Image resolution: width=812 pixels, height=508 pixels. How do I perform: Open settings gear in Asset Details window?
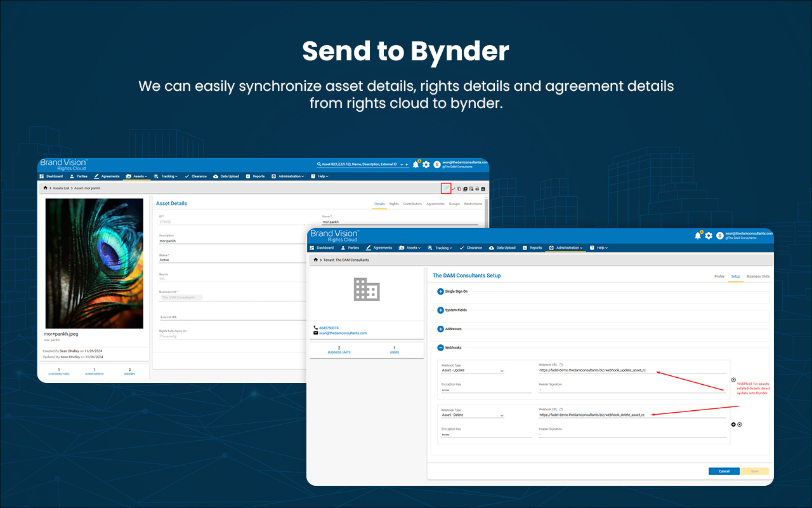426,164
